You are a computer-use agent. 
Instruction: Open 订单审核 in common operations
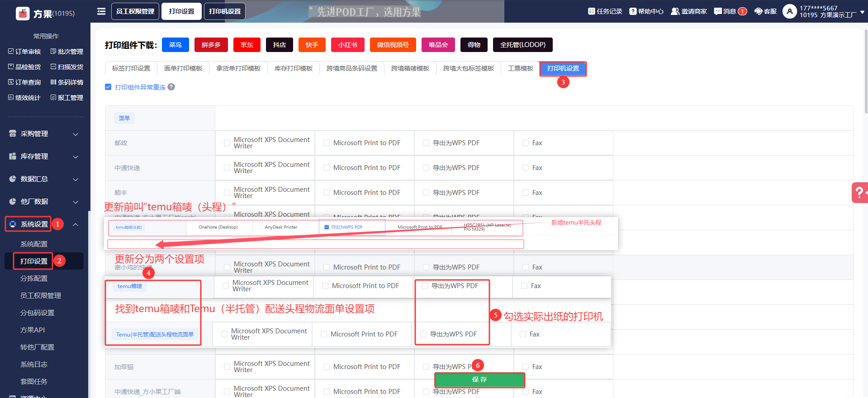pos(24,52)
